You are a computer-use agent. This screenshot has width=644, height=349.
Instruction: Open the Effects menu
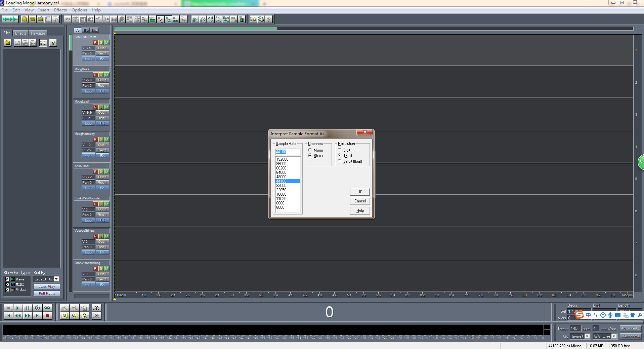60,10
